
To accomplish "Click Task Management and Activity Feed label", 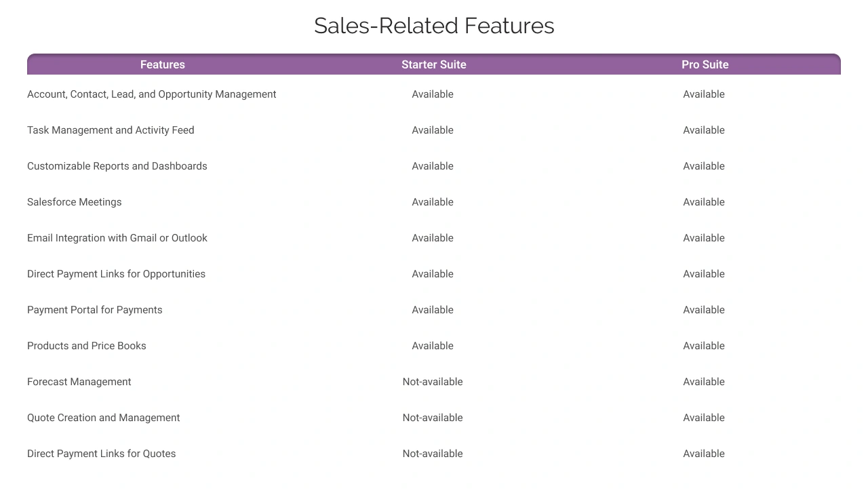I will (111, 130).
